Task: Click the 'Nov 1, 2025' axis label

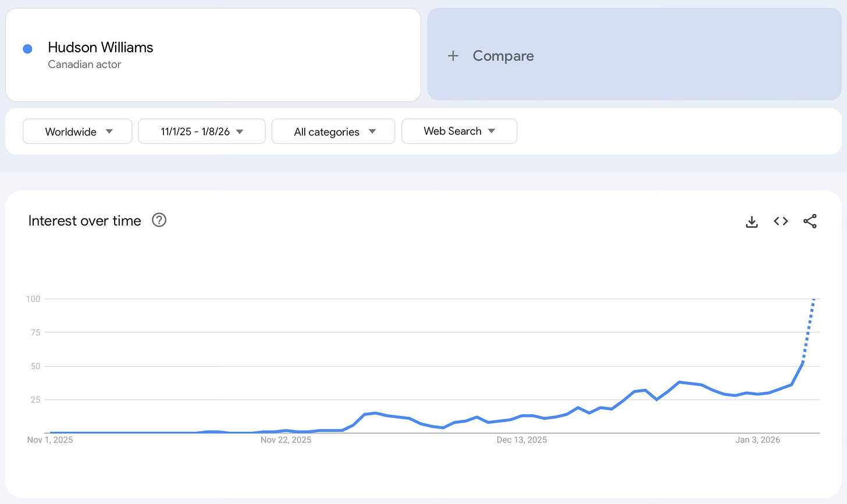Action: point(50,440)
